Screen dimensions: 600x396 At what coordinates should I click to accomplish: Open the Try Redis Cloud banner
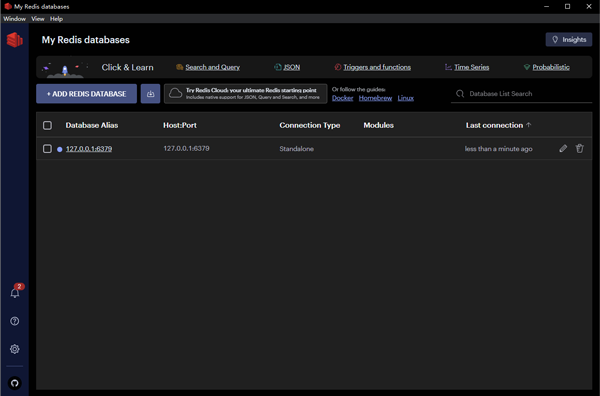coord(246,94)
